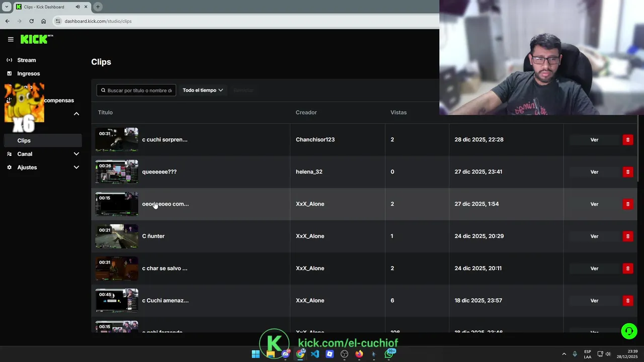This screenshot has height=362, width=644.
Task: Click Ver for 'queeeeee???' clip
Action: 594,172
